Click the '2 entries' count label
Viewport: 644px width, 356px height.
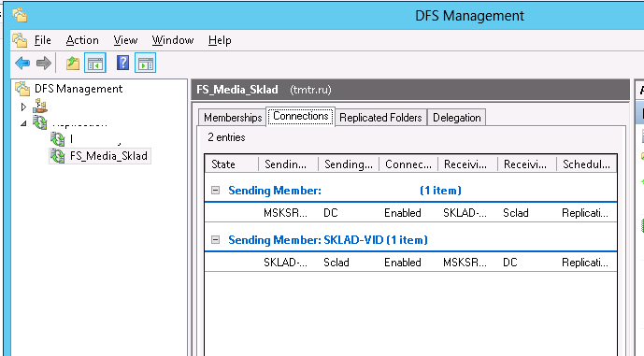[x=226, y=137]
